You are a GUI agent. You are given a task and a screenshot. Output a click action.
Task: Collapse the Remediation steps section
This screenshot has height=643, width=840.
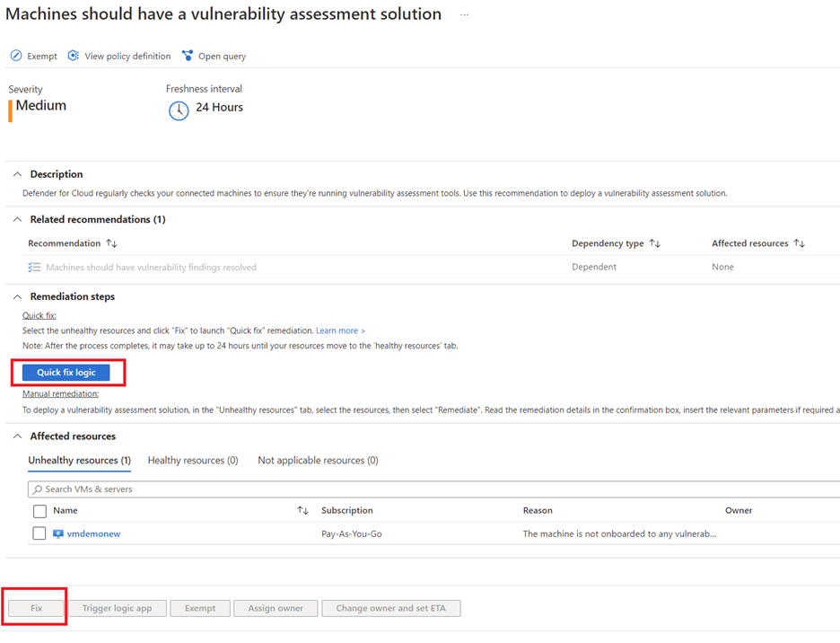(17, 296)
